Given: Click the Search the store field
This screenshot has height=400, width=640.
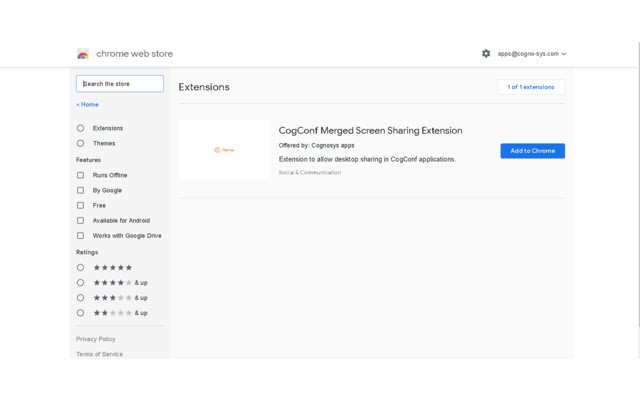Looking at the screenshot, I should coord(120,84).
